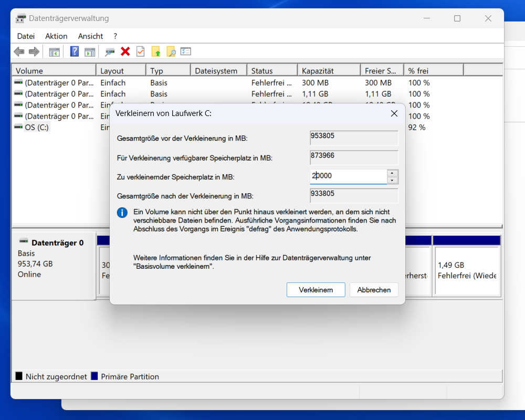The width and height of the screenshot is (525, 420).
Task: Click the document checkmark properties toolbar icon
Action: [x=141, y=51]
